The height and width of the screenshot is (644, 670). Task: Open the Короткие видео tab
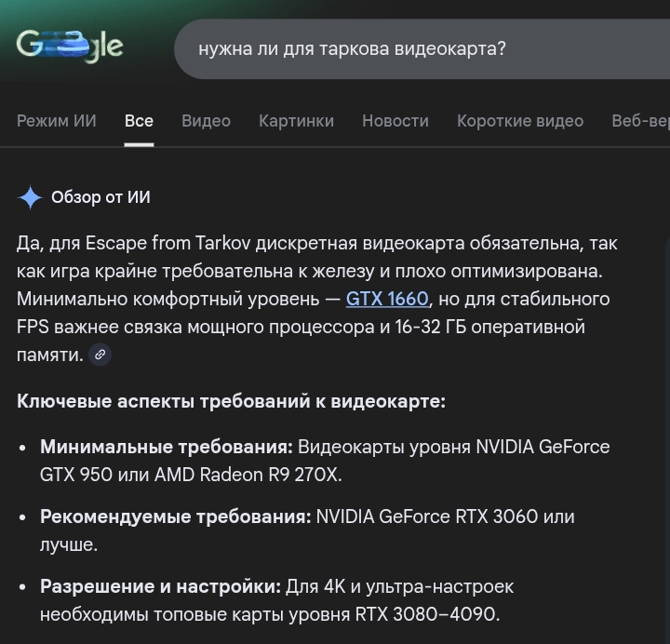[520, 121]
